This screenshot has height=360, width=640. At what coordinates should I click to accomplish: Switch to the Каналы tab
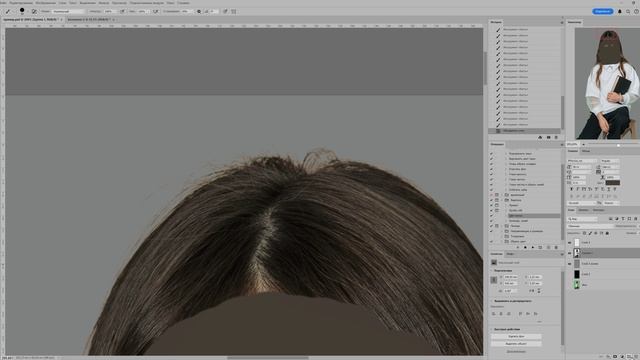click(x=584, y=210)
